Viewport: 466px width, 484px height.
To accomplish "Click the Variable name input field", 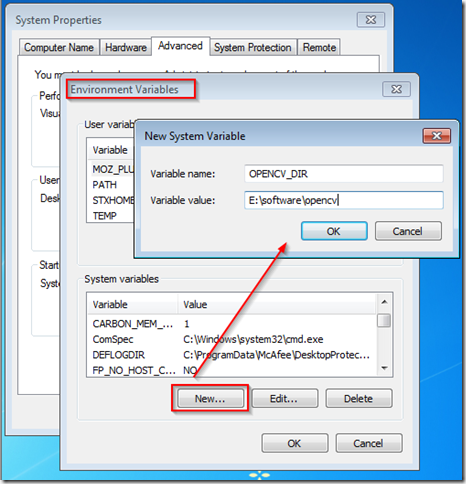I will coord(344,174).
